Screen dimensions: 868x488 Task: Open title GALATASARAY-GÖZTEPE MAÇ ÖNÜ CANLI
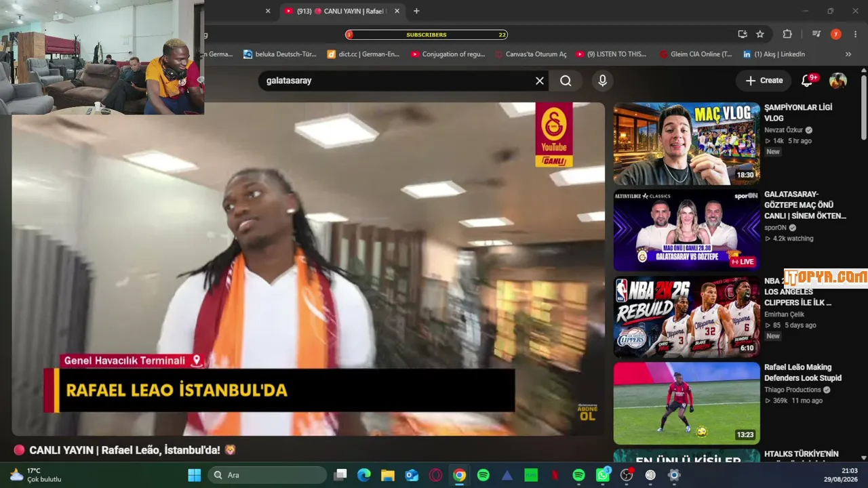806,205
